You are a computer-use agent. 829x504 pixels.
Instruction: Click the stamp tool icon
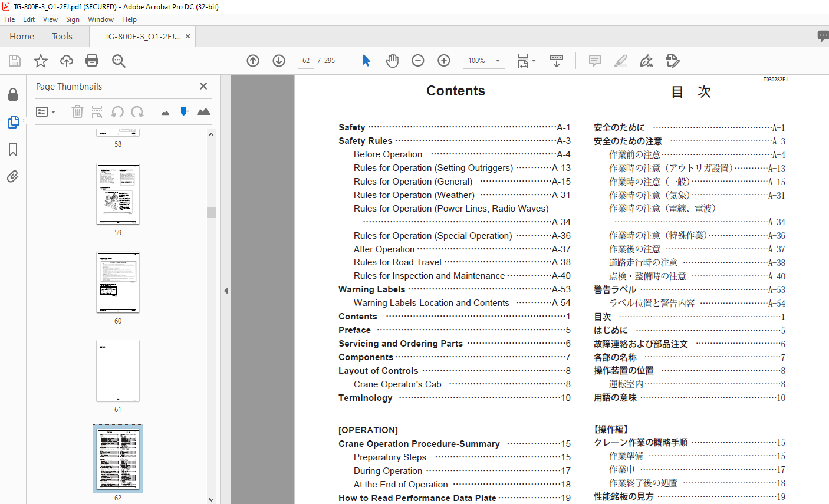[673, 61]
